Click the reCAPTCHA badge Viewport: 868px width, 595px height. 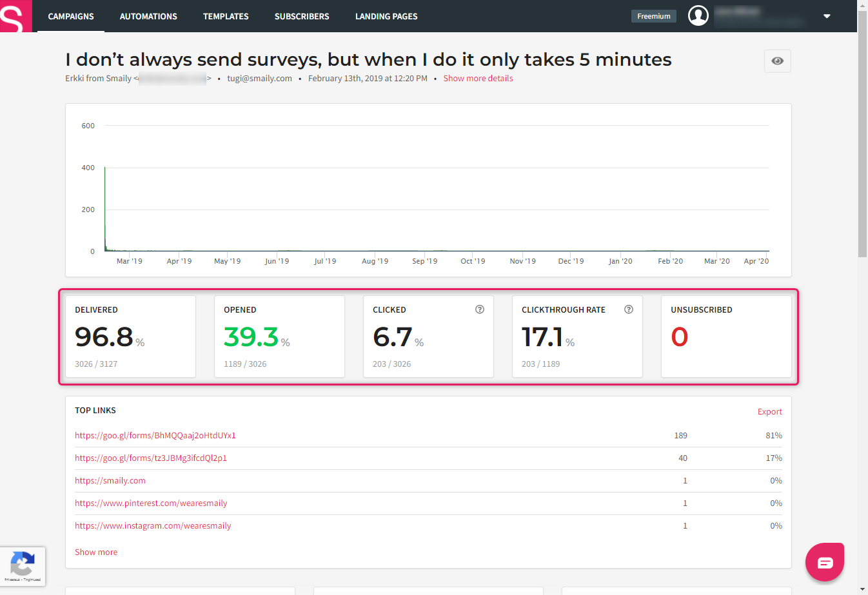[23, 566]
